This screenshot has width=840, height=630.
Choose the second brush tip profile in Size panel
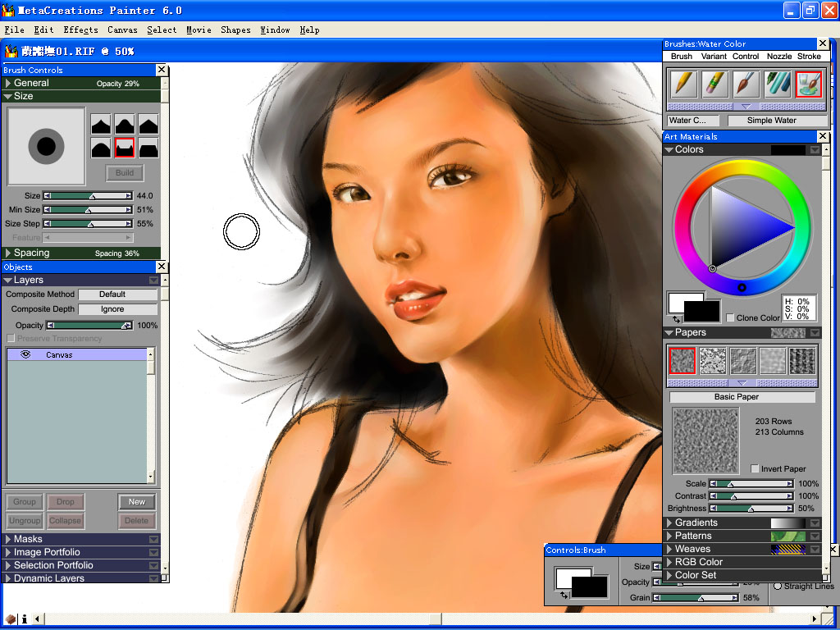(x=125, y=124)
